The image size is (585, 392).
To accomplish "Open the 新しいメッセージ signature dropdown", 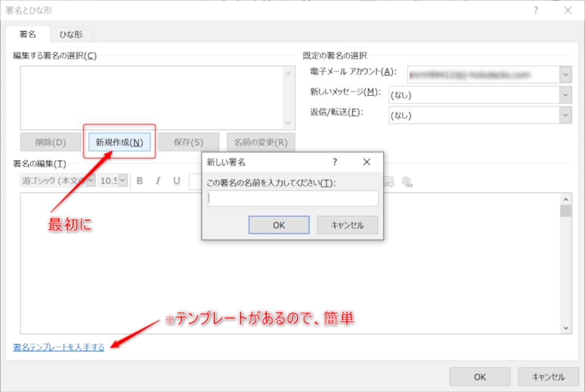I will click(565, 95).
